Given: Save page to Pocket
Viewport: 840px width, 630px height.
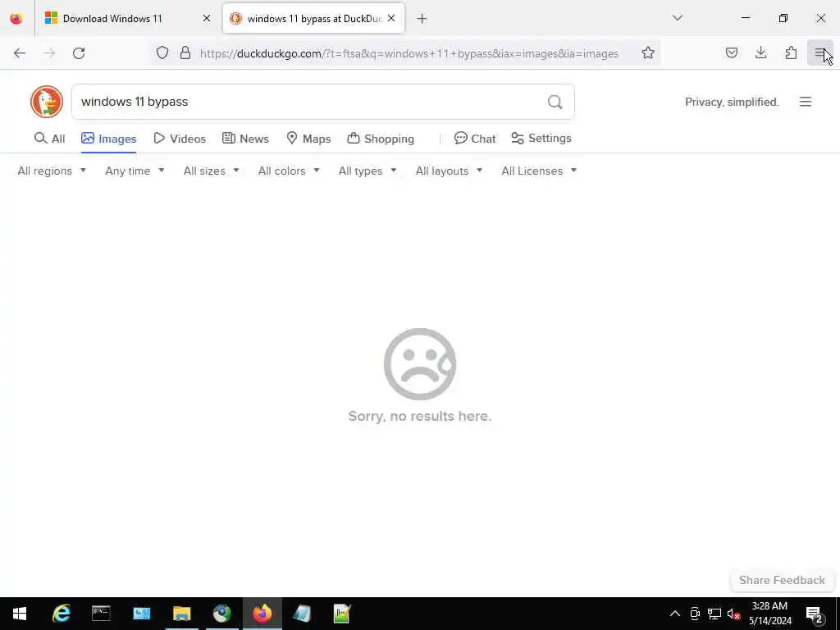Looking at the screenshot, I should click(x=731, y=52).
